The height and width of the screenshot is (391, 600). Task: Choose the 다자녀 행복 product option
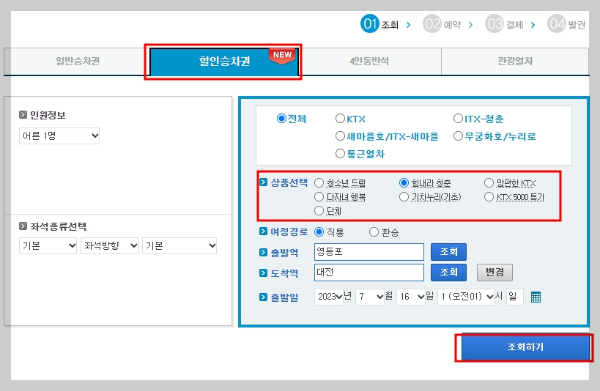click(319, 197)
